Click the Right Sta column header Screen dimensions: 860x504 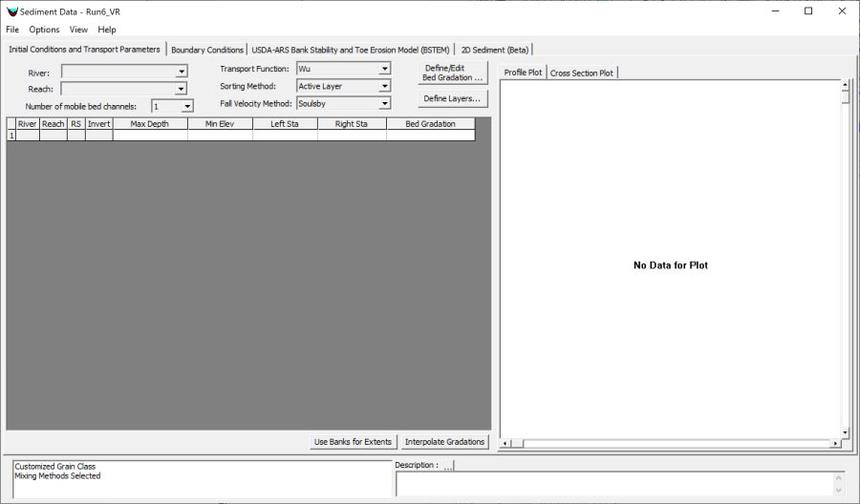[x=352, y=124]
